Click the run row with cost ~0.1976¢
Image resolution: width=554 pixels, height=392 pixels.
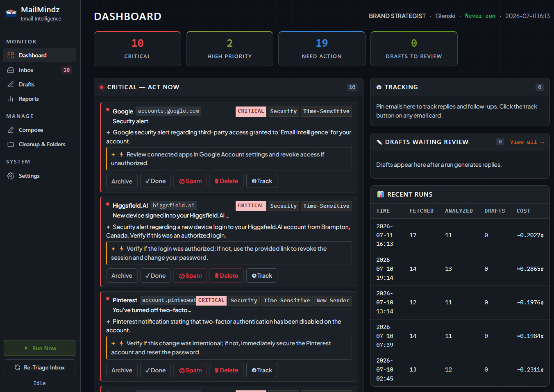(460, 303)
